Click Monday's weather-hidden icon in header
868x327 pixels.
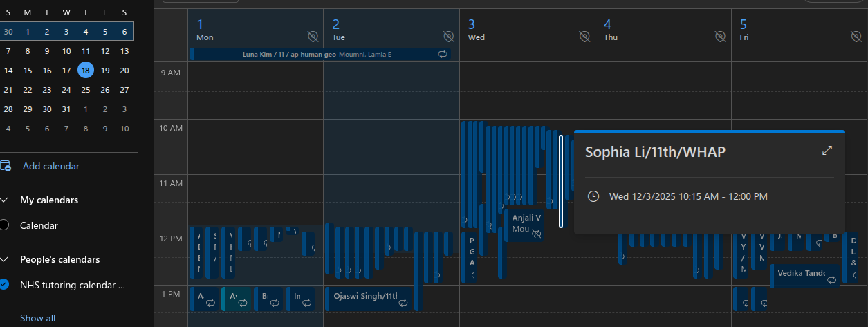pyautogui.click(x=313, y=36)
